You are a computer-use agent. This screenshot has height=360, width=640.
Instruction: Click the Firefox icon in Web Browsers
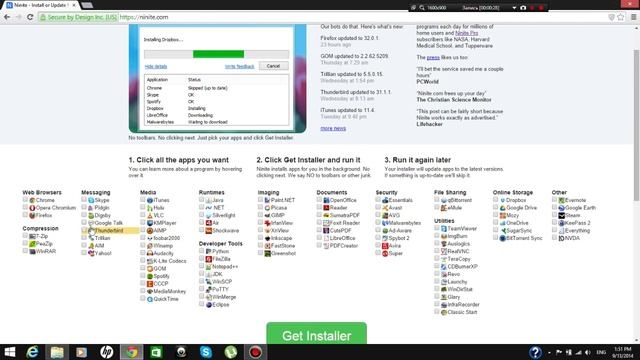32,215
